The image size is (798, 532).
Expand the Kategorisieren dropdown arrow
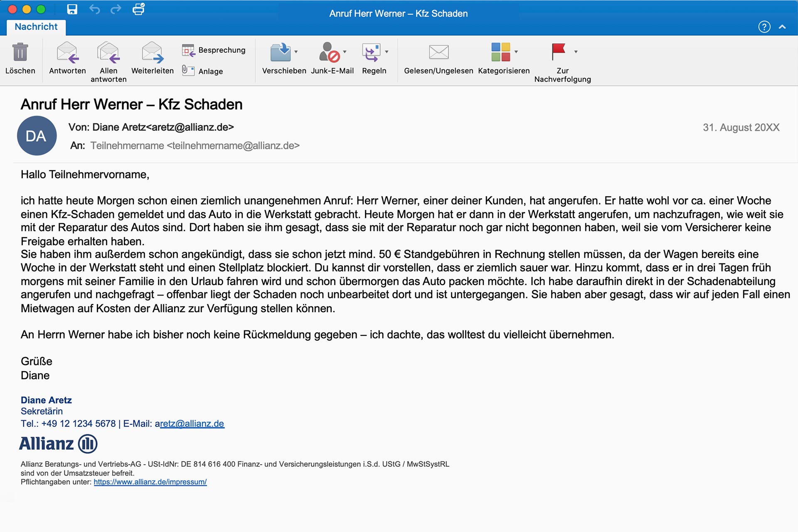pos(516,52)
